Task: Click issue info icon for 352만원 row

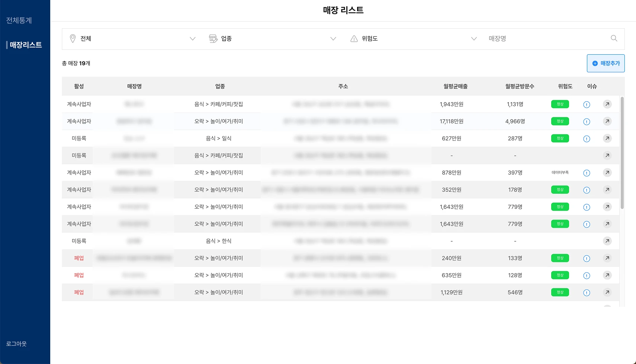Action: click(x=587, y=190)
